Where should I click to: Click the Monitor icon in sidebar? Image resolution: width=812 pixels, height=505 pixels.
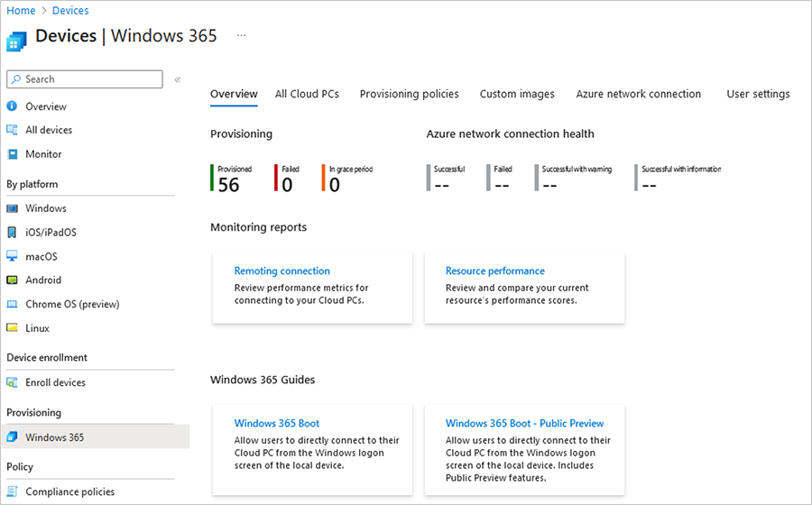click(12, 154)
